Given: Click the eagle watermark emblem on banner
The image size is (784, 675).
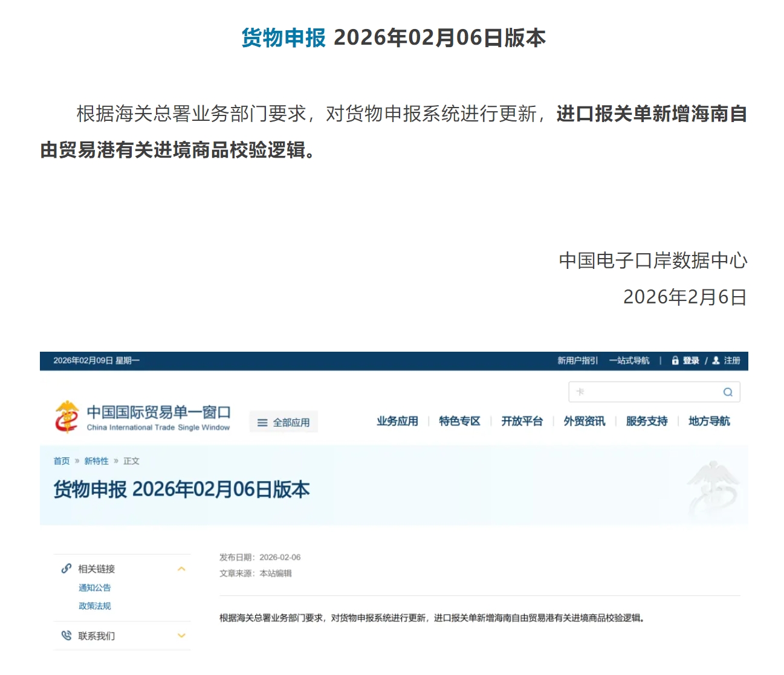Looking at the screenshot, I should tap(713, 483).
